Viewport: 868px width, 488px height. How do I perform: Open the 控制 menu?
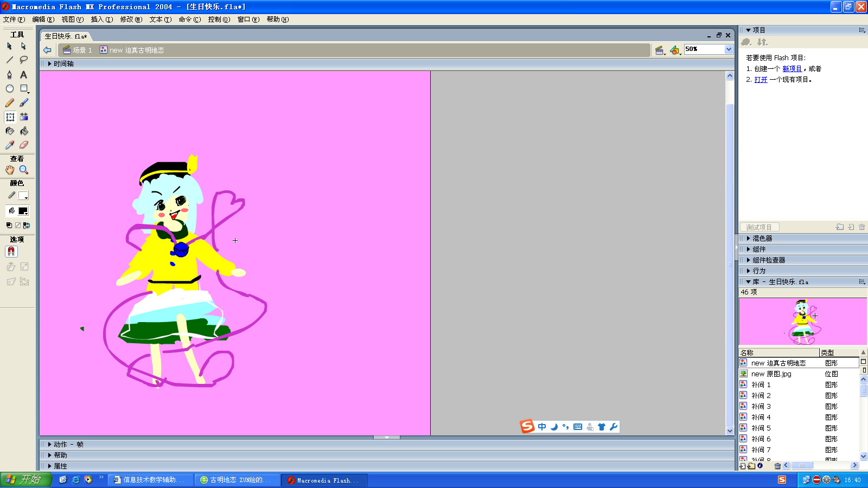click(x=219, y=20)
